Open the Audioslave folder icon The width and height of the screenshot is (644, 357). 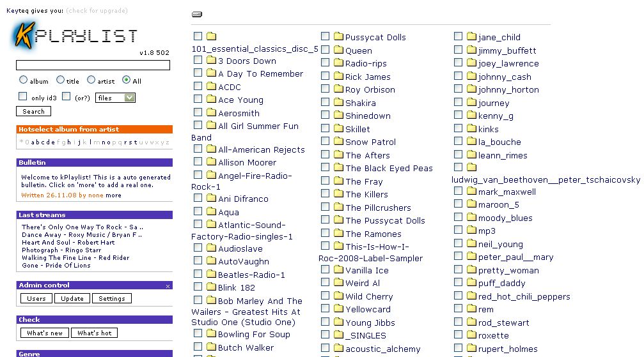click(212, 247)
